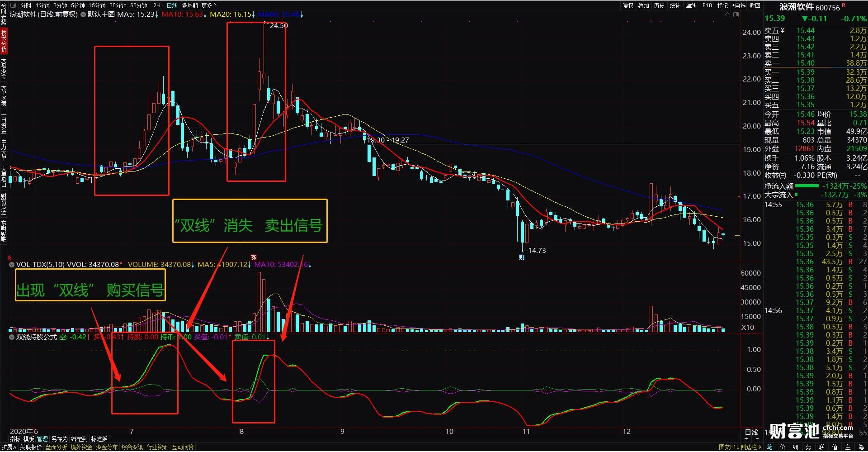868x452 pixels.
Task: Open the 境外资金 bottom tab
Action: pos(81,447)
